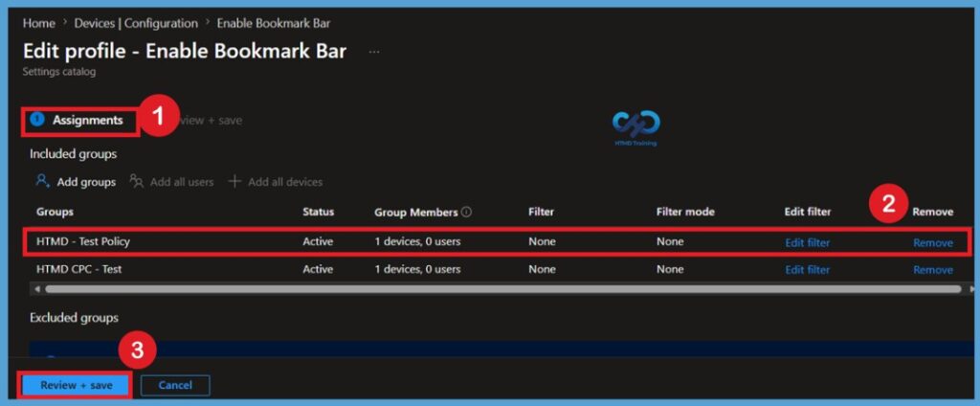Image resolution: width=980 pixels, height=406 pixels.
Task: Click the Add groups person icon
Action: pos(43,181)
